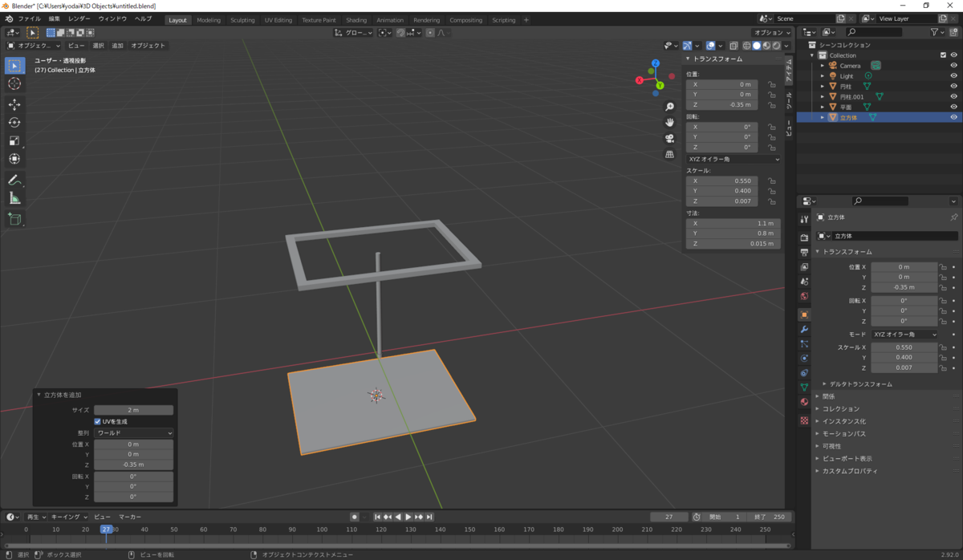Toggle the UVを生成 checkbox
The height and width of the screenshot is (560, 963).
tap(97, 421)
